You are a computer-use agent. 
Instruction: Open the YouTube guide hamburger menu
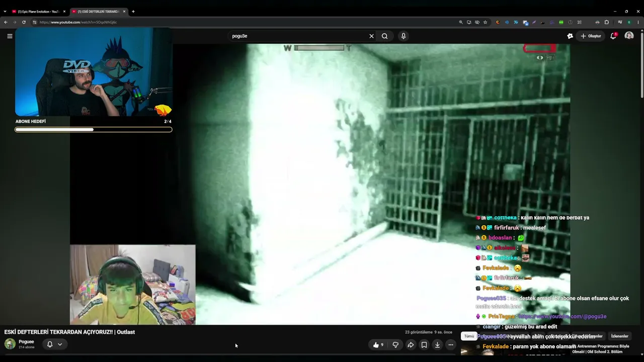point(10,36)
